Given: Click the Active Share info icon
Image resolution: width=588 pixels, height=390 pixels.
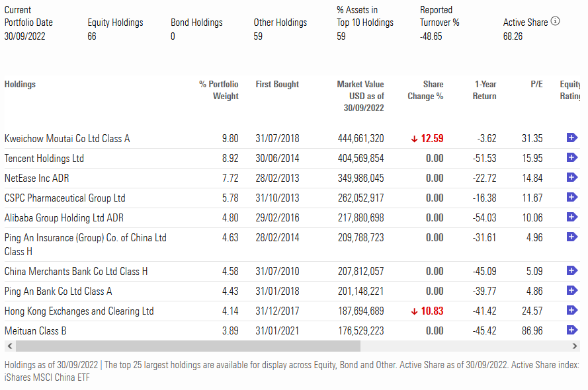Looking at the screenshot, I should [x=555, y=21].
